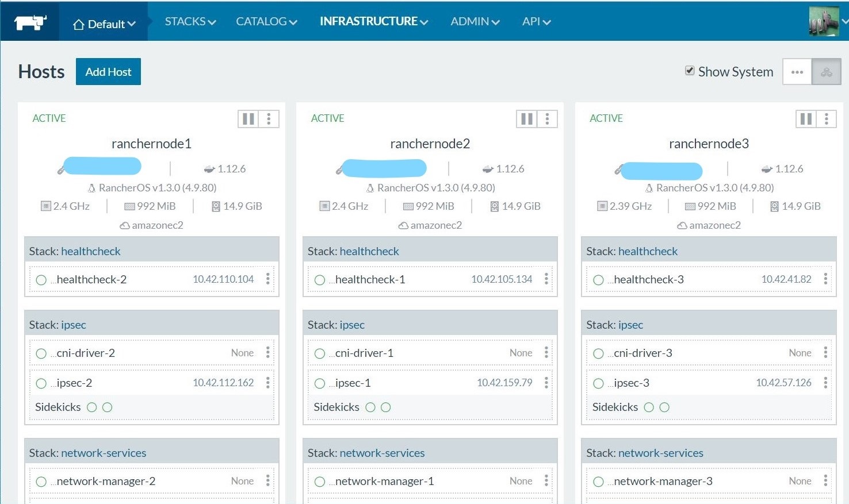The width and height of the screenshot is (849, 504).
Task: Expand the ADMIN menu
Action: (x=475, y=21)
